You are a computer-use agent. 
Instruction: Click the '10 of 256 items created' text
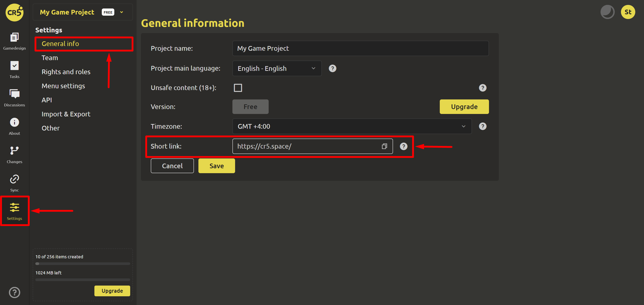click(59, 257)
